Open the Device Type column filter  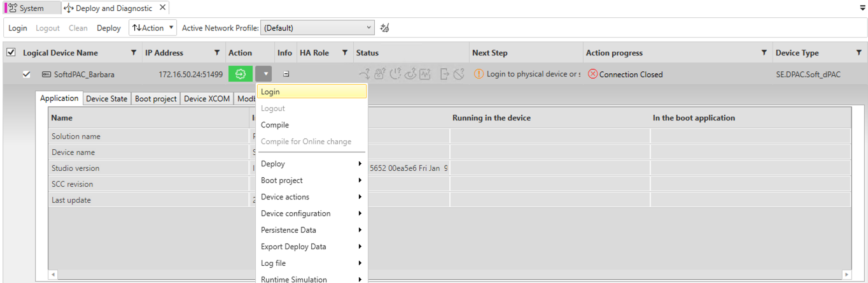tap(858, 52)
